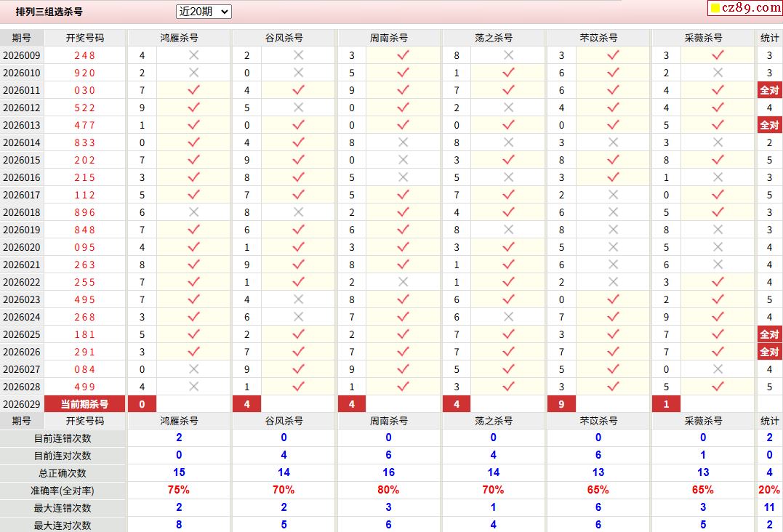This screenshot has height=532, width=783.
Task: Click red checkmark in 鸿雁杀号 row 2026011
Action: pos(193,90)
